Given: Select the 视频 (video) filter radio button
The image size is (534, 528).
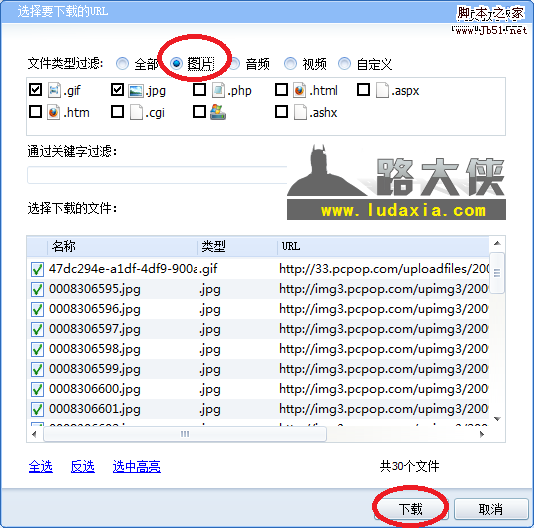Looking at the screenshot, I should tap(290, 63).
